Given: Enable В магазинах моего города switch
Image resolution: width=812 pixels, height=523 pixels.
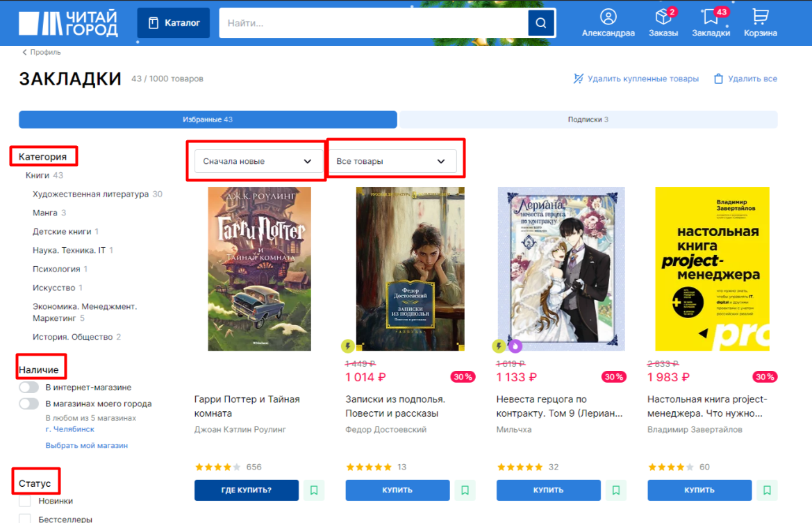Looking at the screenshot, I should (29, 404).
